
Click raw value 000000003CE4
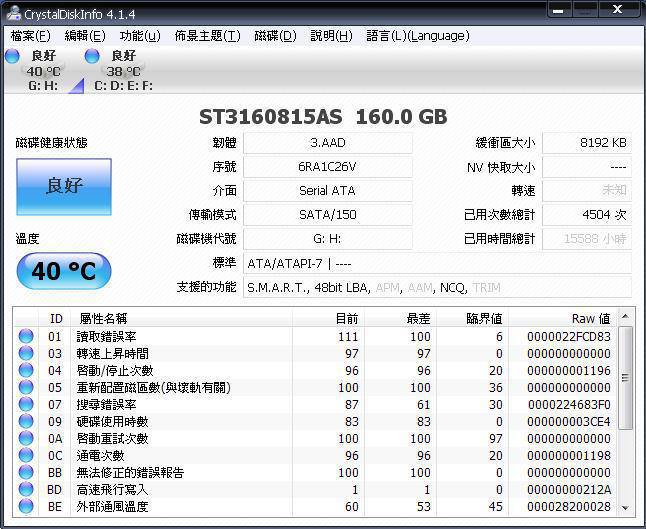[569, 421]
